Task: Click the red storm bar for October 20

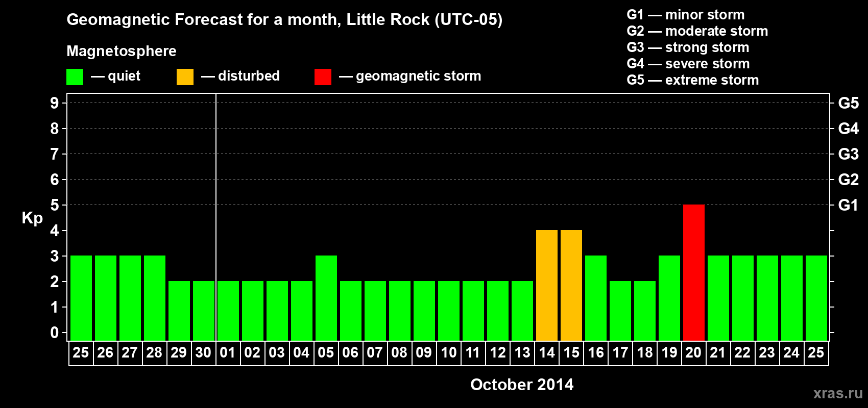Action: (693, 272)
